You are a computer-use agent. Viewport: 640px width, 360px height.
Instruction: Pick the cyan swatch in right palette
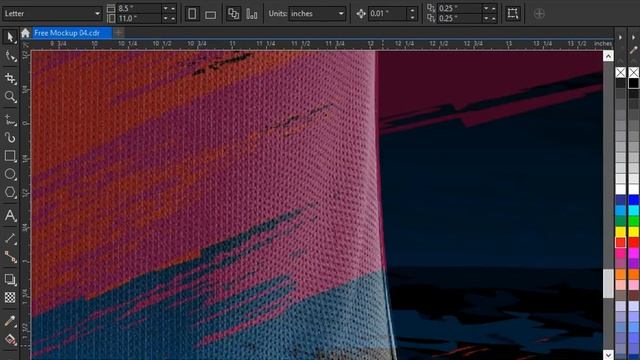[x=633, y=211]
